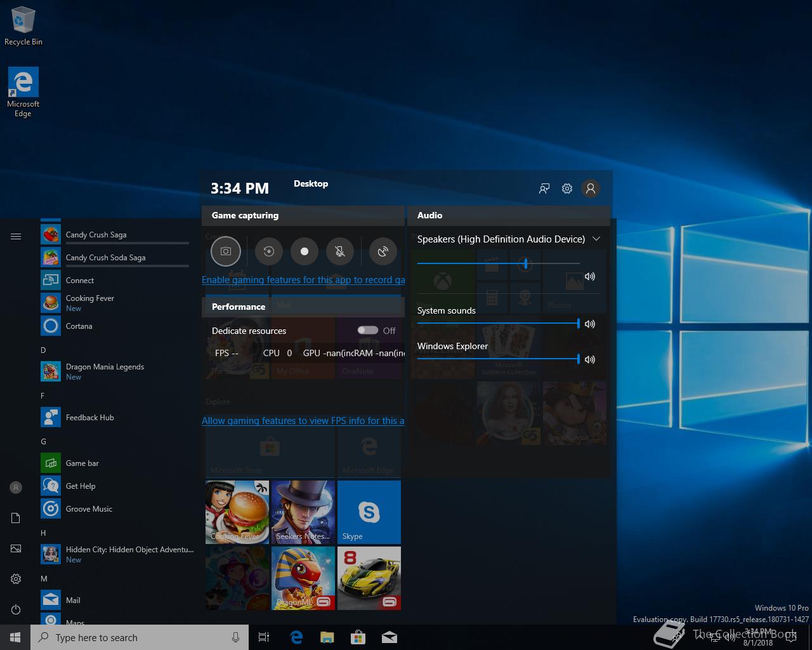Viewport: 812px width, 650px height.
Task: Click the Start broadcasting icon
Action: tap(383, 251)
